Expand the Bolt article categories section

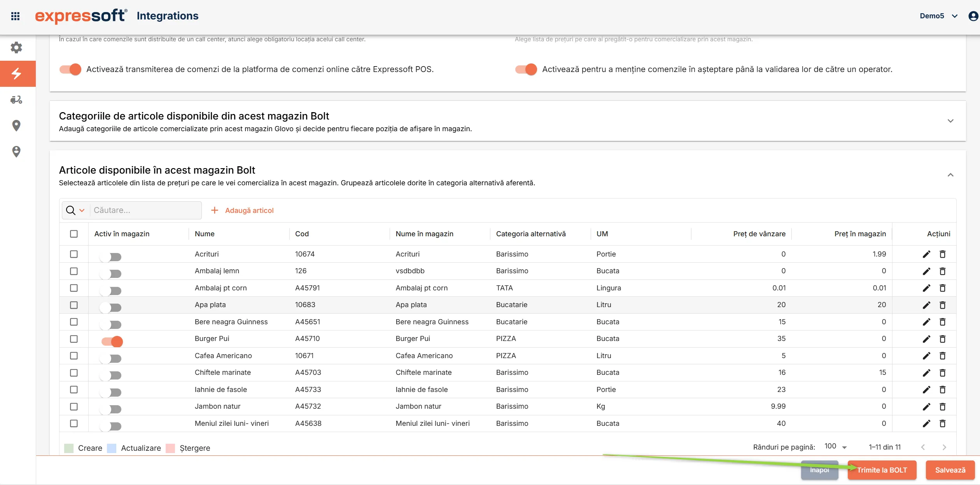(x=950, y=121)
